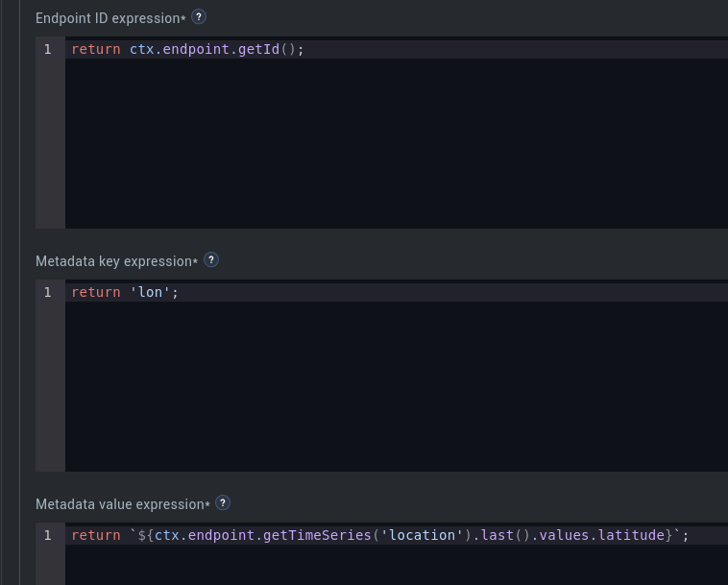Focus the empty area of Metadata key editor
The width and height of the screenshot is (728, 585).
coord(397,386)
